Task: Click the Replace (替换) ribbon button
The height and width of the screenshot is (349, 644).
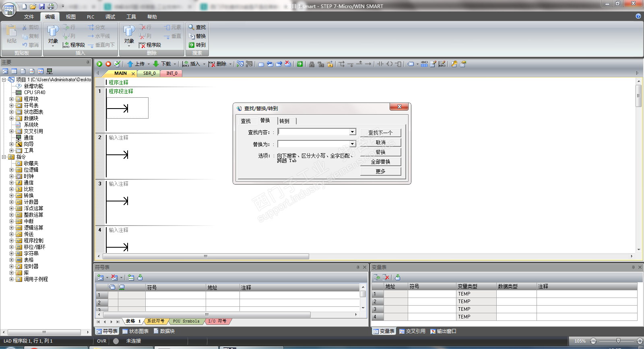Action: [197, 36]
